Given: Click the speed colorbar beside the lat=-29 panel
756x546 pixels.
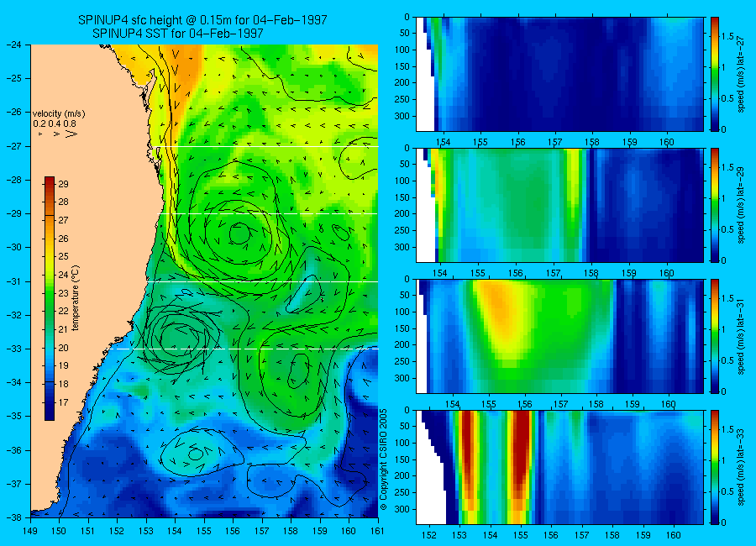Looking at the screenshot, I should [x=715, y=205].
